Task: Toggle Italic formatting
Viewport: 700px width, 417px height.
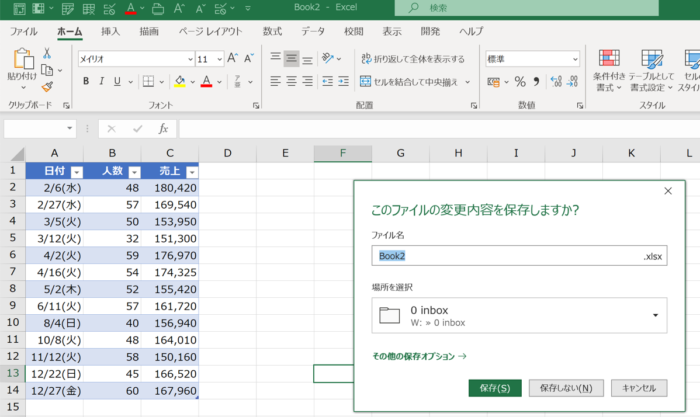Action: coord(101,81)
